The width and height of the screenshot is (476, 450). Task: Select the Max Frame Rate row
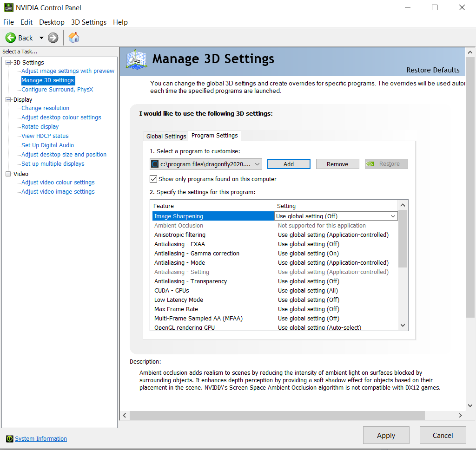275,309
